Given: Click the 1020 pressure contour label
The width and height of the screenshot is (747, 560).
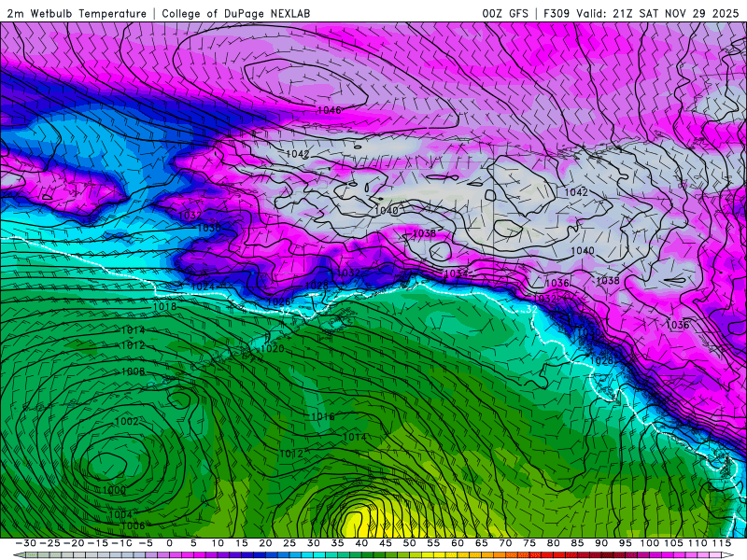Looking at the screenshot, I should [273, 348].
